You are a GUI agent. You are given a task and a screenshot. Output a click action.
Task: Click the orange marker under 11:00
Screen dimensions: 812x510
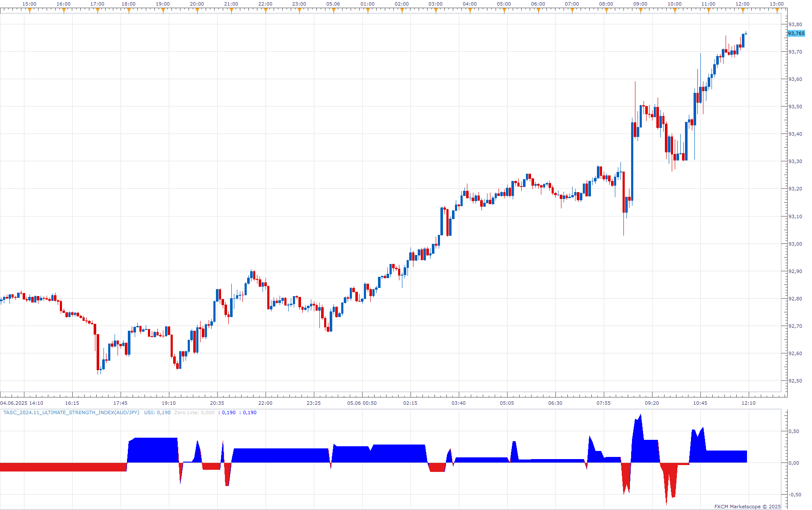tap(709, 11)
